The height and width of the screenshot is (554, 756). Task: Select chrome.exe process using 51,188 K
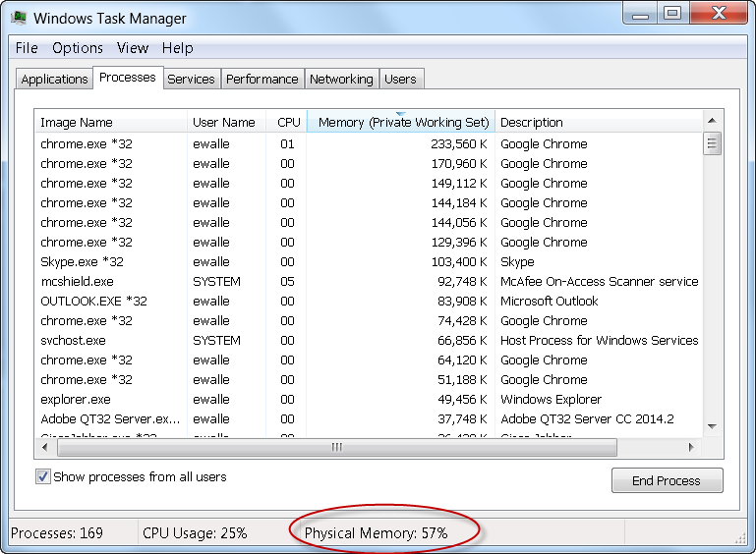click(369, 380)
